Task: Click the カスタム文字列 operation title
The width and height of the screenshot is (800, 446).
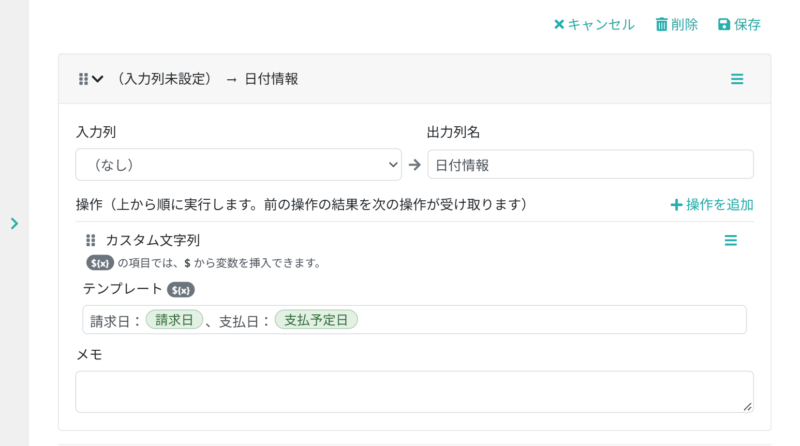Action: point(153,240)
